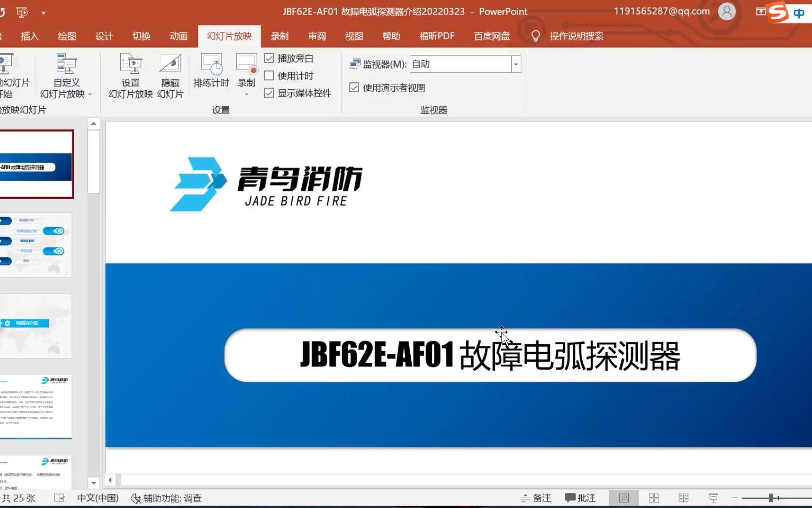Screen dimensions: 812x508
Task: Click the language 中文(中国) indicator
Action: [98, 498]
